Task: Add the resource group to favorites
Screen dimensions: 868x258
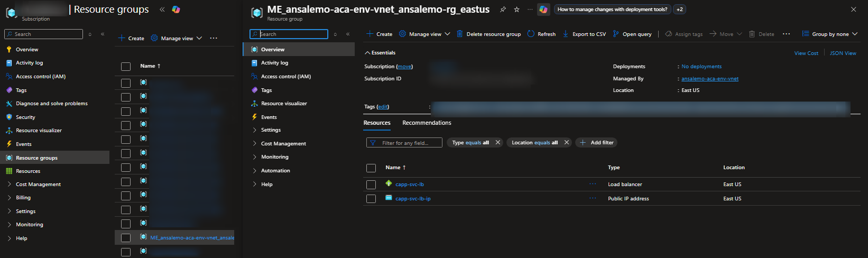Action: pyautogui.click(x=516, y=10)
